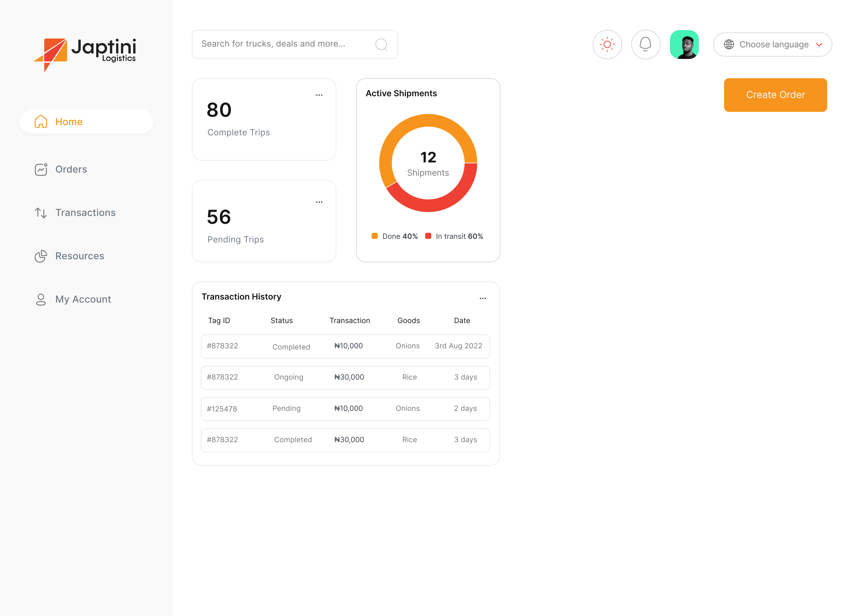Click the Transactions arrows icon
Image resolution: width=866 pixels, height=616 pixels.
pyautogui.click(x=41, y=213)
